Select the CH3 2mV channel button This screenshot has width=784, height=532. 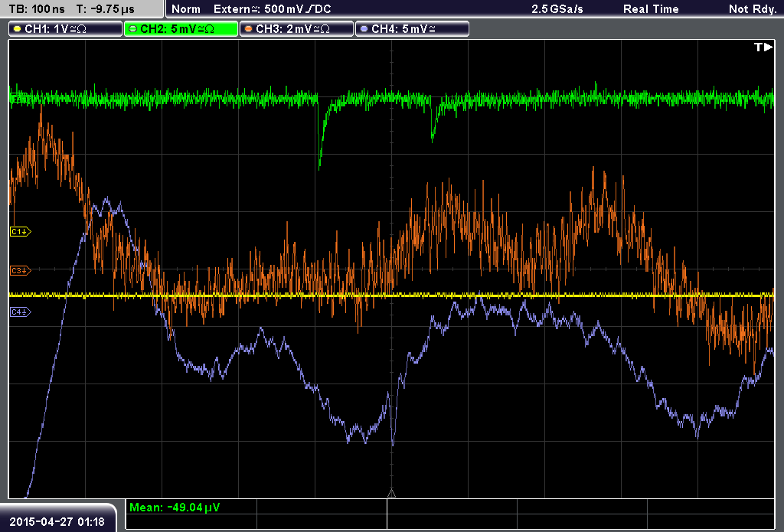(296, 29)
